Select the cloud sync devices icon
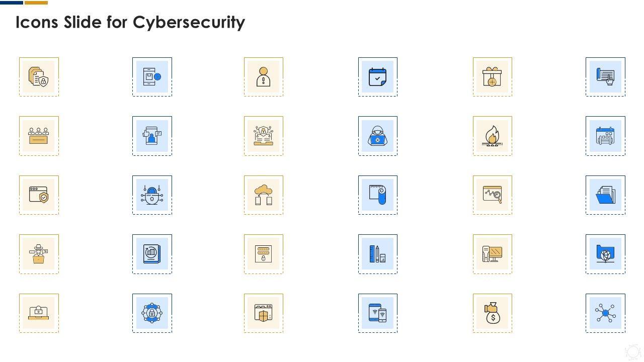644x362 pixels. tap(264, 195)
